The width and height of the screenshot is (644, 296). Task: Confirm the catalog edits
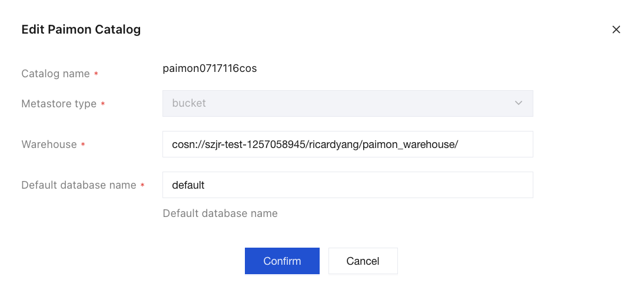(282, 261)
